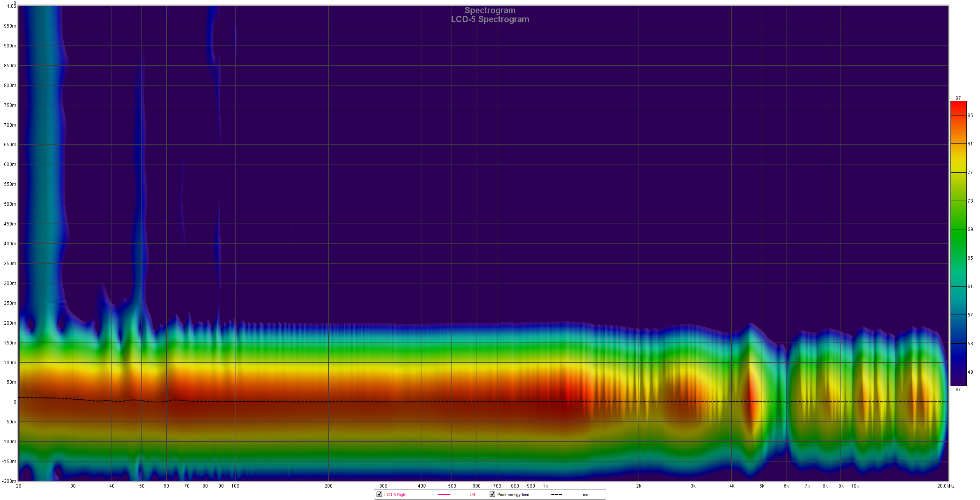Click the pink LCD-5 Right line sample

444,495
